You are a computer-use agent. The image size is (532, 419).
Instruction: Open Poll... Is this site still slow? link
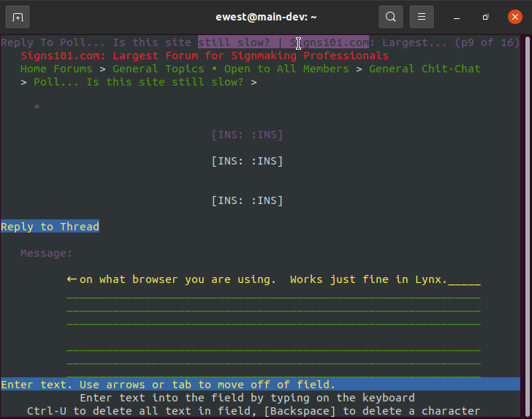pyautogui.click(x=138, y=82)
